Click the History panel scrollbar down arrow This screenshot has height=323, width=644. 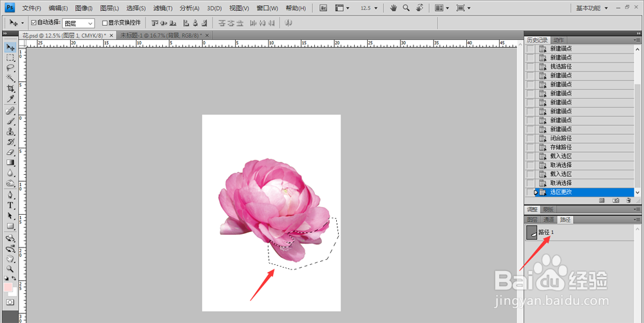point(638,192)
